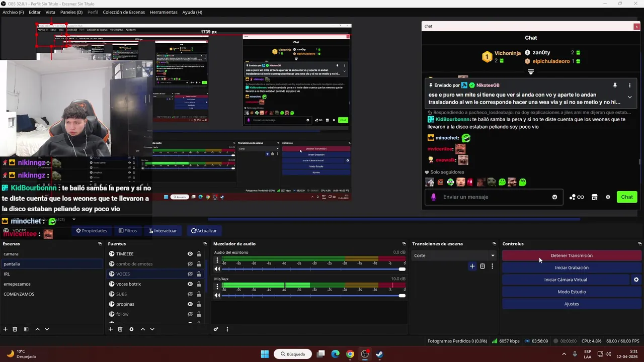Hide the propinas source
644x362 pixels.
tap(190, 304)
